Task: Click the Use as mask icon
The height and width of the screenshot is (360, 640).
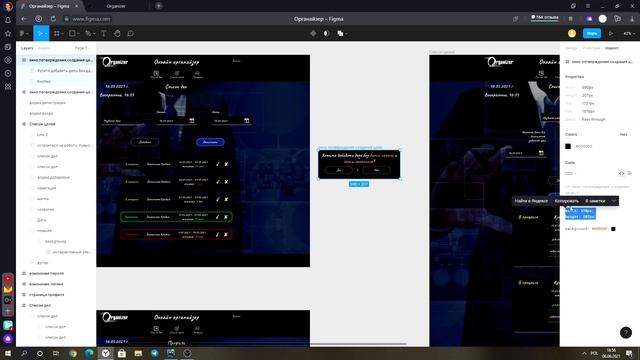Action: tap(327, 33)
